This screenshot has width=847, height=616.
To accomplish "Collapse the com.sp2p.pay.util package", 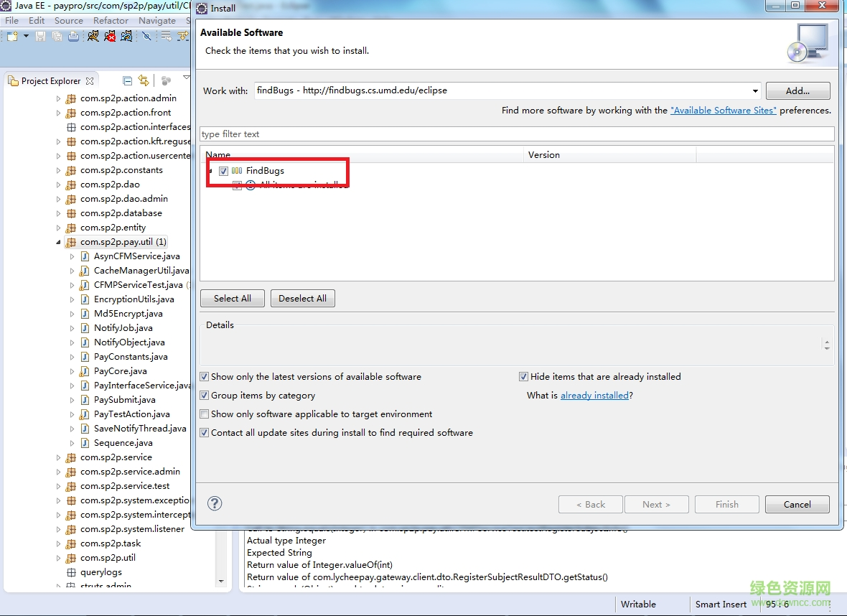I will click(59, 242).
